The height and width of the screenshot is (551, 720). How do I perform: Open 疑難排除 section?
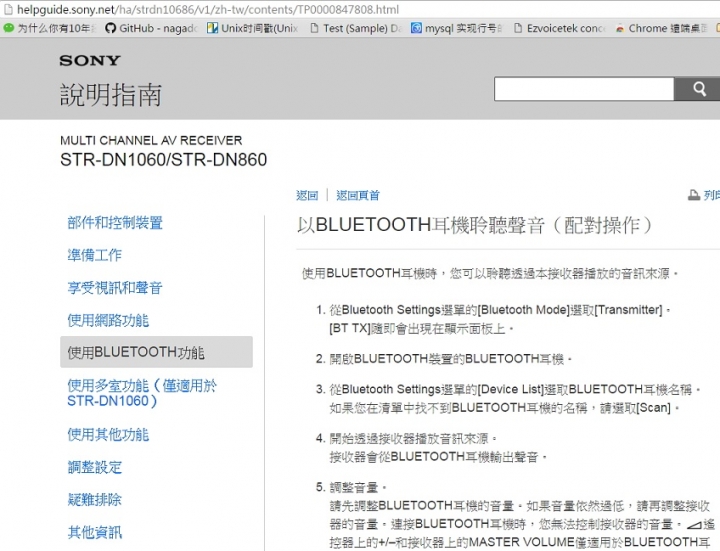pyautogui.click(x=95, y=500)
